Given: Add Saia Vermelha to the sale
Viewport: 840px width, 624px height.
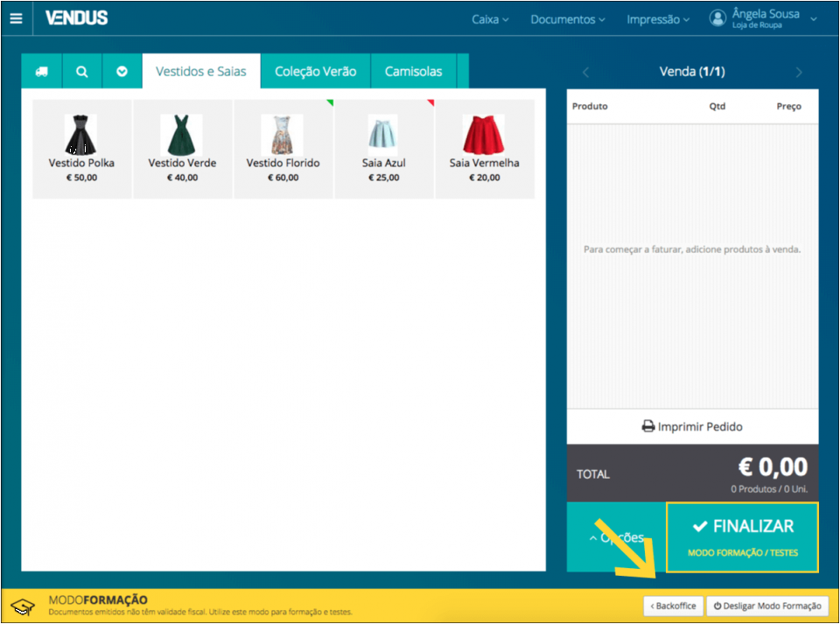Looking at the screenshot, I should point(485,144).
